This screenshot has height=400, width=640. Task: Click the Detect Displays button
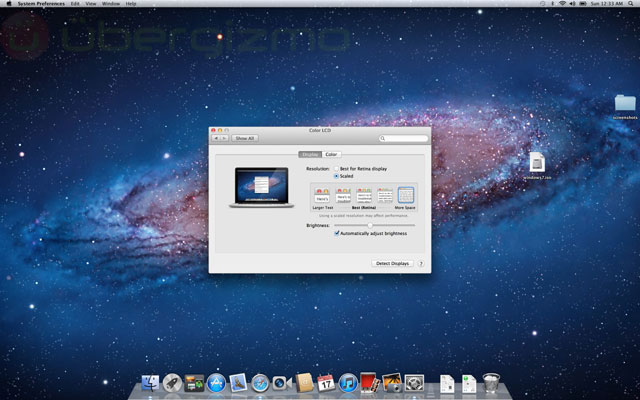392,264
